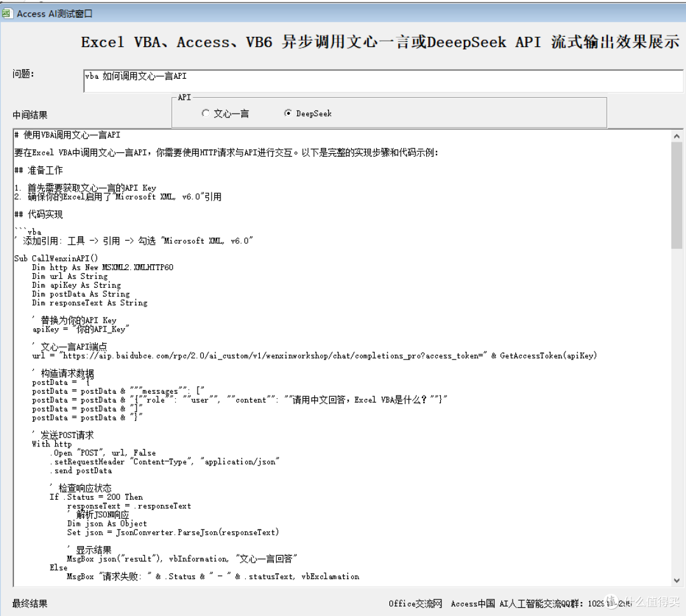Viewport: 686px width, 616px height.
Task: Click the scrollbar up arrow of results box
Action: 677,136
